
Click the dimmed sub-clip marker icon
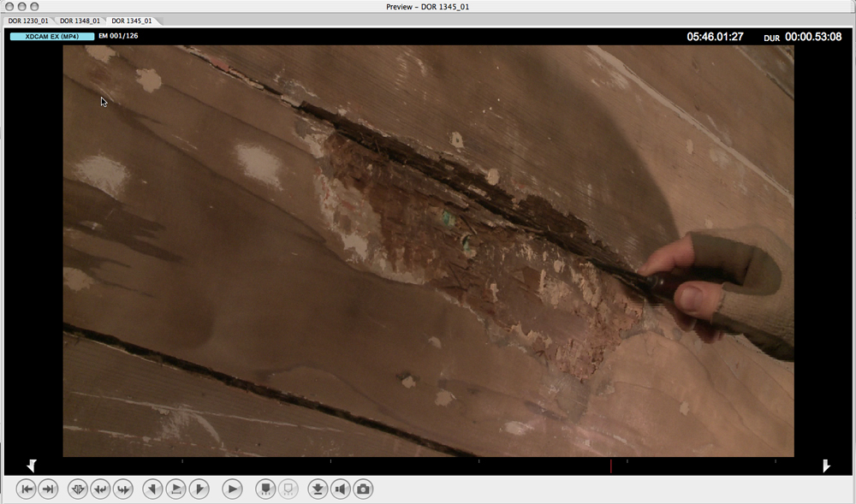(288, 489)
